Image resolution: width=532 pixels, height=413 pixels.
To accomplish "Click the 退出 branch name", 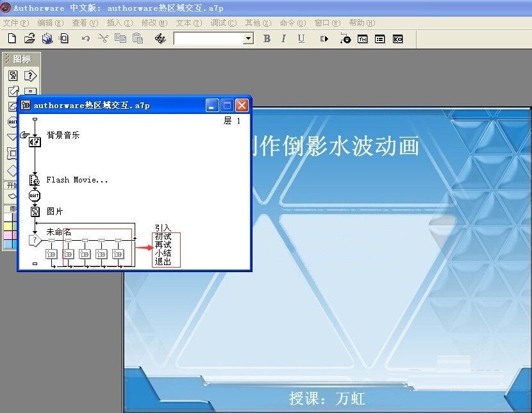I will tap(163, 261).
